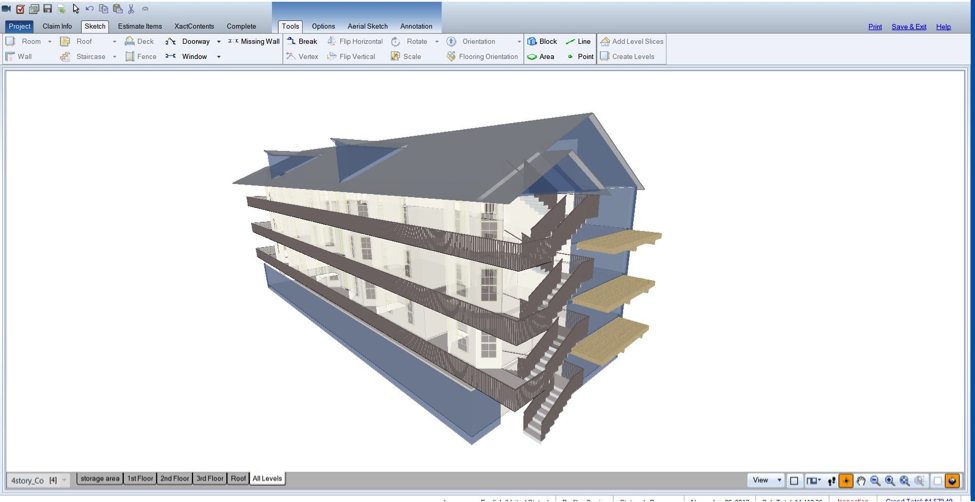The image size is (975, 502).
Task: Open the Aerial Sketch tab
Action: [x=367, y=26]
